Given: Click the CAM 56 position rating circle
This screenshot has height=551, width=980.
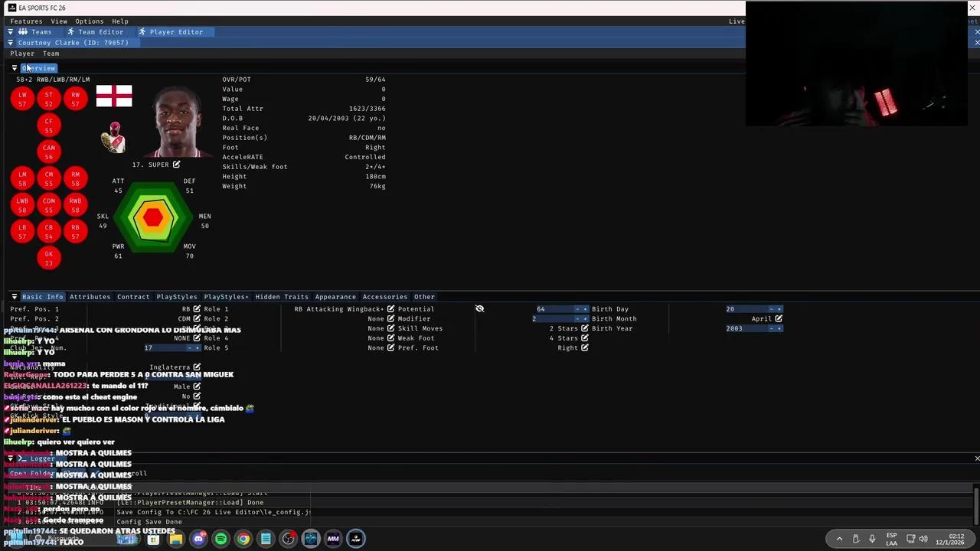Looking at the screenshot, I should [49, 152].
